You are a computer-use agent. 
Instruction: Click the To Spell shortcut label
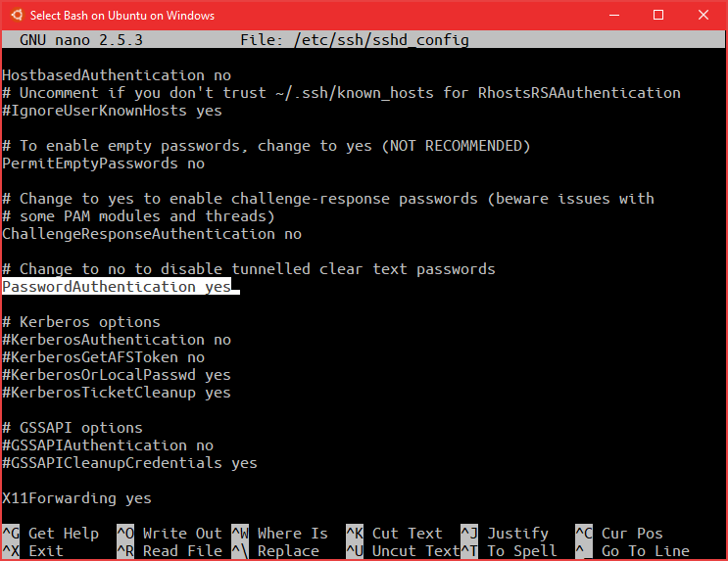pos(521,551)
